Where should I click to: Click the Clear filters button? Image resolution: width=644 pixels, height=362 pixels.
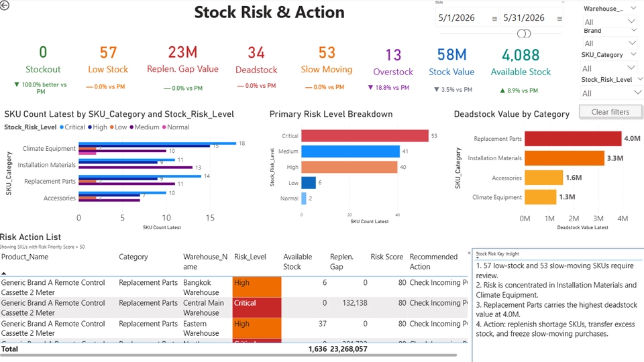coord(610,112)
